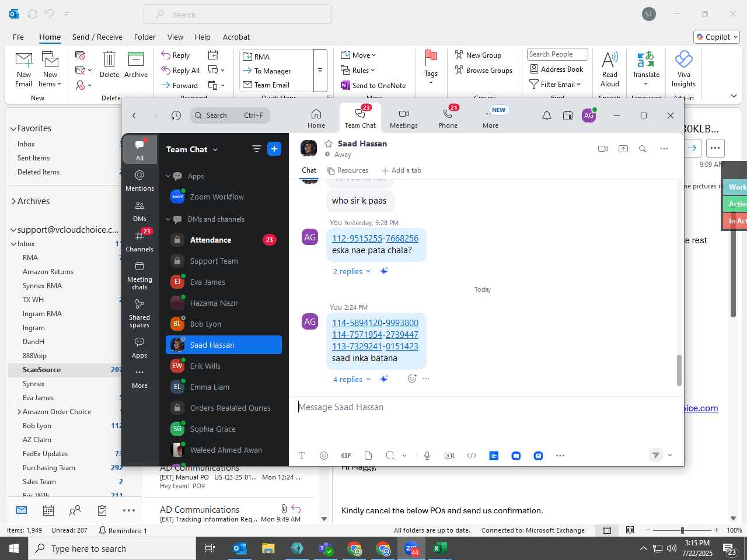747x560 pixels.
Task: Insert a code snippet
Action: tap(472, 456)
